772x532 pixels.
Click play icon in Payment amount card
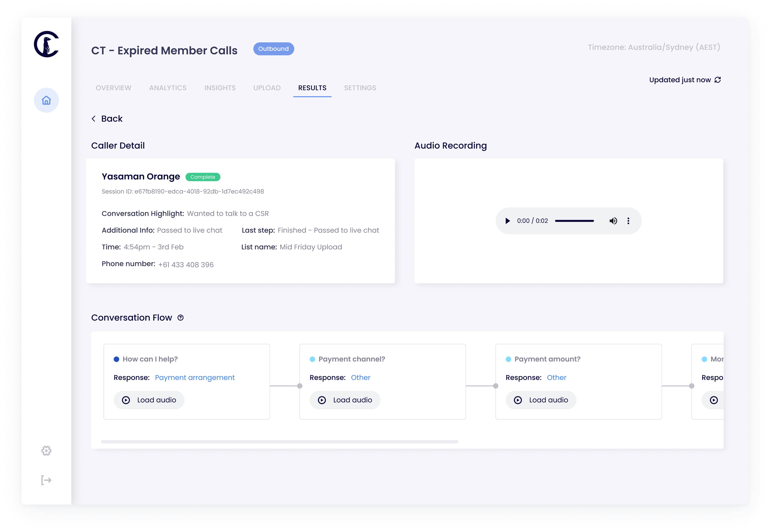pos(518,400)
